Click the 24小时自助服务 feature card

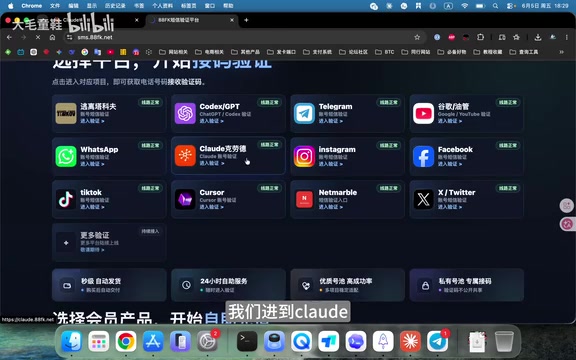coord(228,285)
